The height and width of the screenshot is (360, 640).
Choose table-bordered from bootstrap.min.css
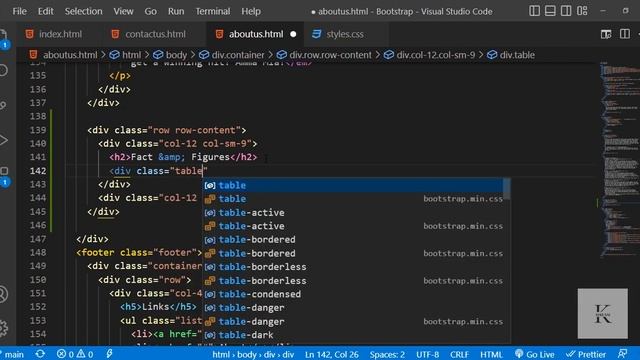[353, 253]
